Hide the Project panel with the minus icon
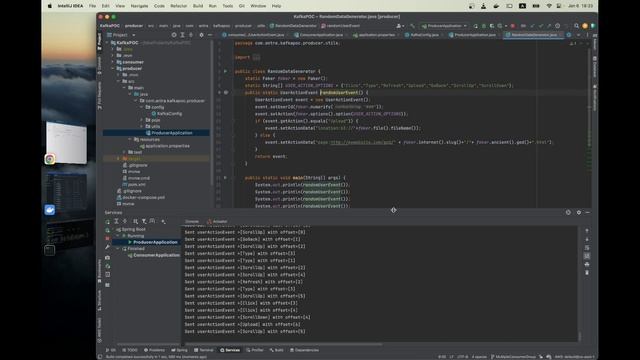 tap(210, 35)
